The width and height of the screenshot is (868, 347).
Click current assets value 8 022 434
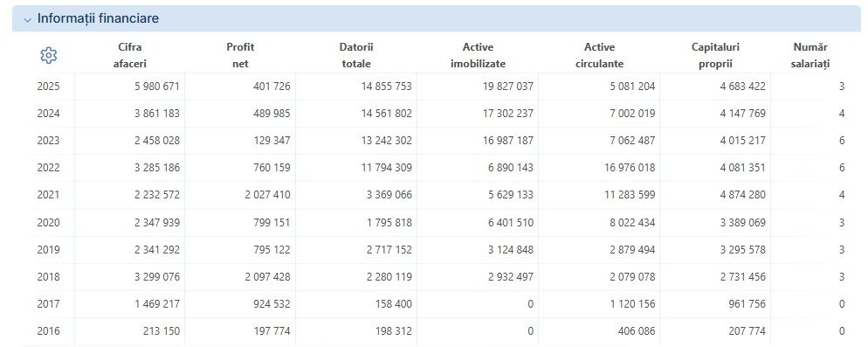pos(632,223)
